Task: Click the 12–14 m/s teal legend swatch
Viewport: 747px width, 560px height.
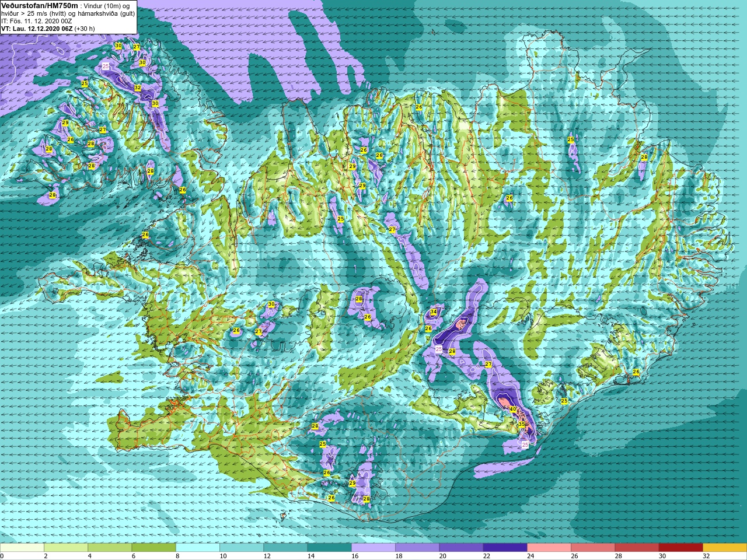Action: click(285, 548)
